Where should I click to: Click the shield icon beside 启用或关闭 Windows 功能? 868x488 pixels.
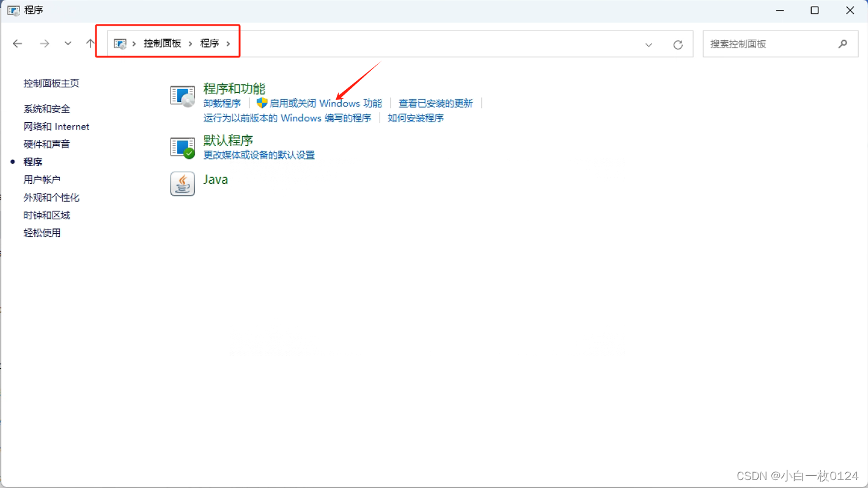[262, 103]
